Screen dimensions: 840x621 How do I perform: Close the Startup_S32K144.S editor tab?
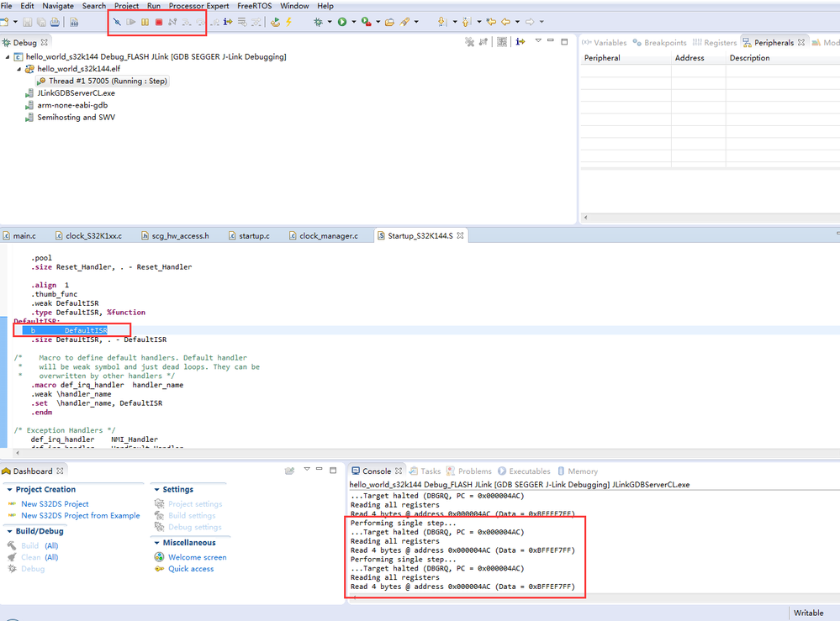coord(460,235)
